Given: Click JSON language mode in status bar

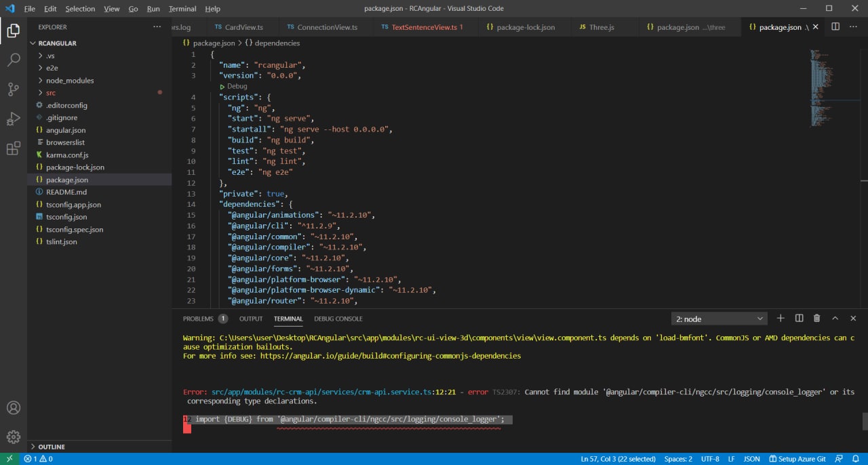Looking at the screenshot, I should 751,459.
